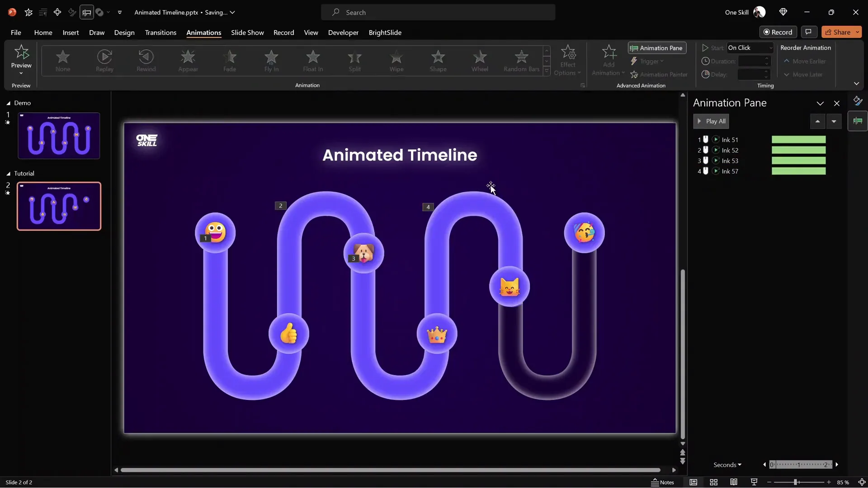Choose the Replay animation effect
Image resolution: width=868 pixels, height=488 pixels.
(x=104, y=61)
